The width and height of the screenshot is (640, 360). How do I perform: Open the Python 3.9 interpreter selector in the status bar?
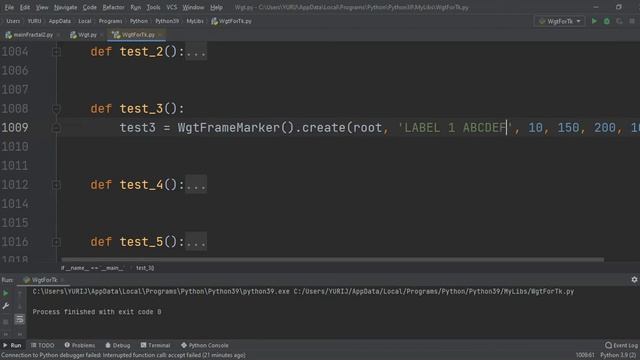tap(619, 356)
